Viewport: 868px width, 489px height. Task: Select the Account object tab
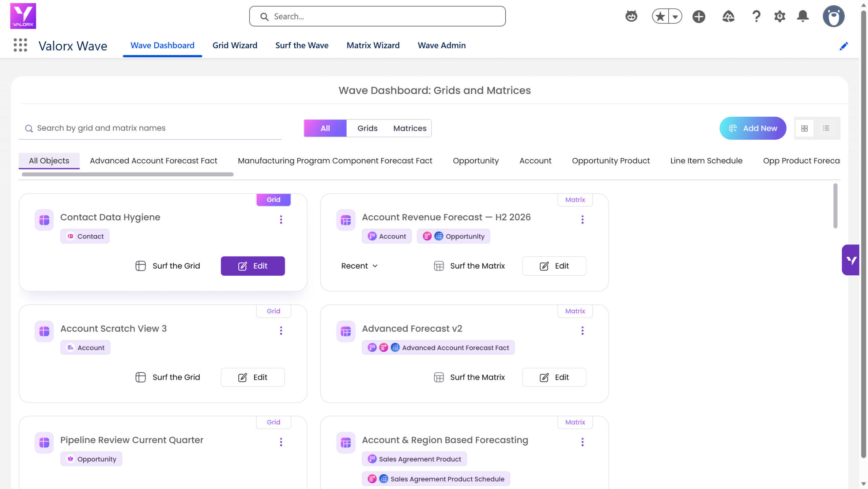click(535, 161)
